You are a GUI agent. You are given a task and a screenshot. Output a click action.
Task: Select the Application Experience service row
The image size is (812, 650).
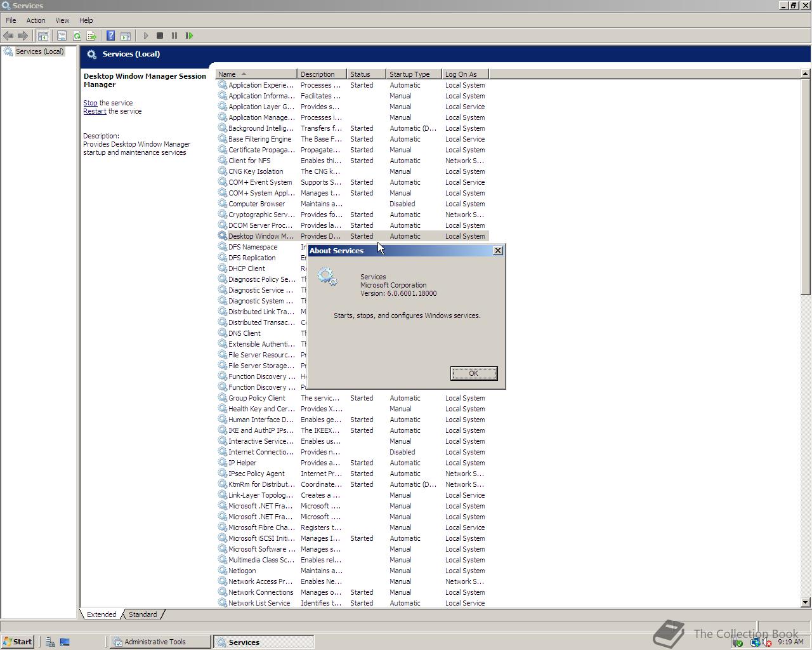click(352, 85)
